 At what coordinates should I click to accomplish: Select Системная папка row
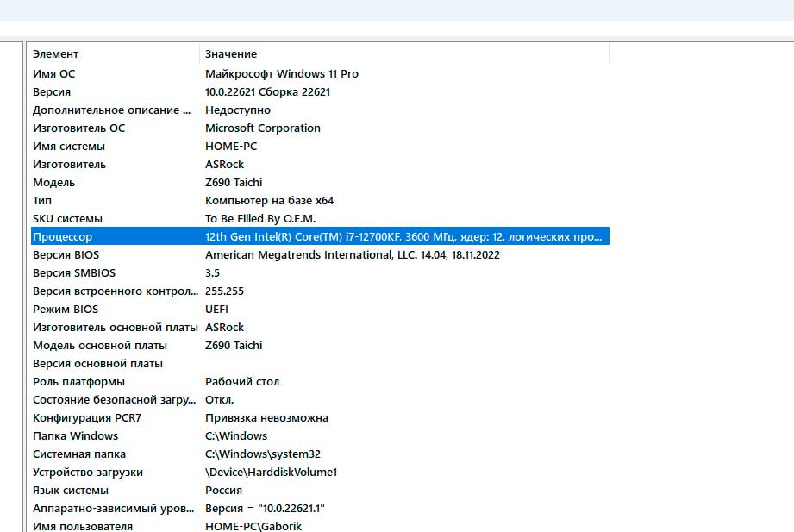click(79, 454)
